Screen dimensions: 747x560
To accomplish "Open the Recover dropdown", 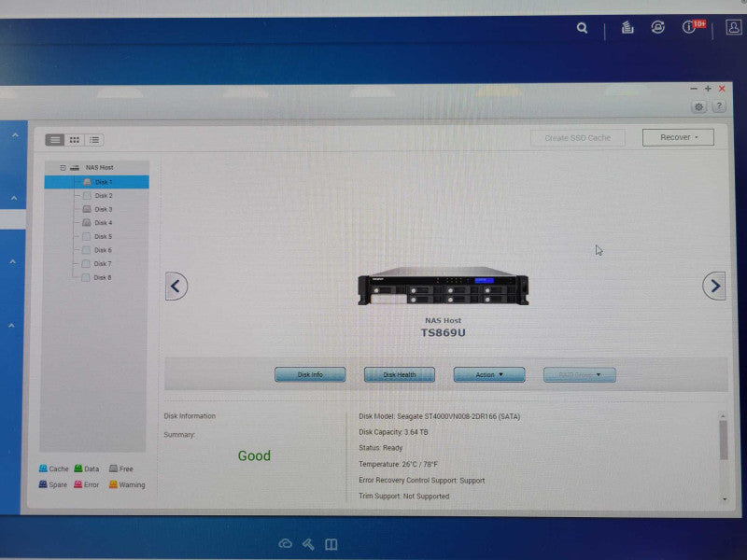I will coord(678,137).
